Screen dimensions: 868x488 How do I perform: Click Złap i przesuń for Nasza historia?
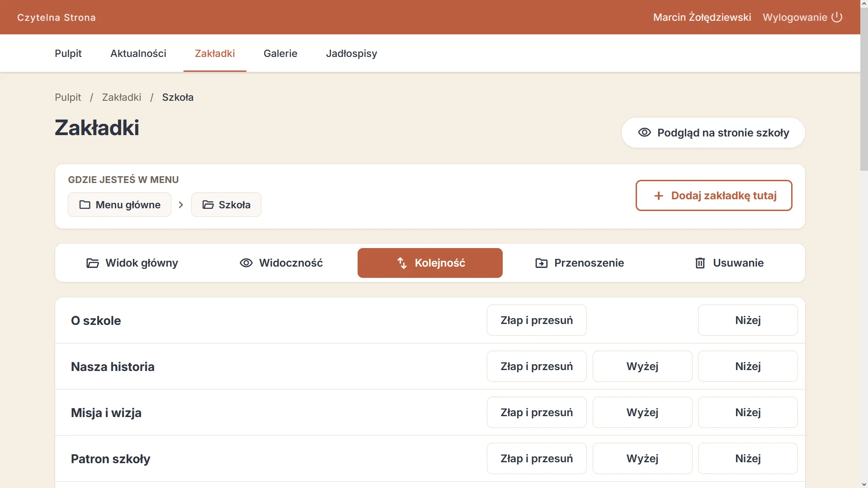click(537, 366)
